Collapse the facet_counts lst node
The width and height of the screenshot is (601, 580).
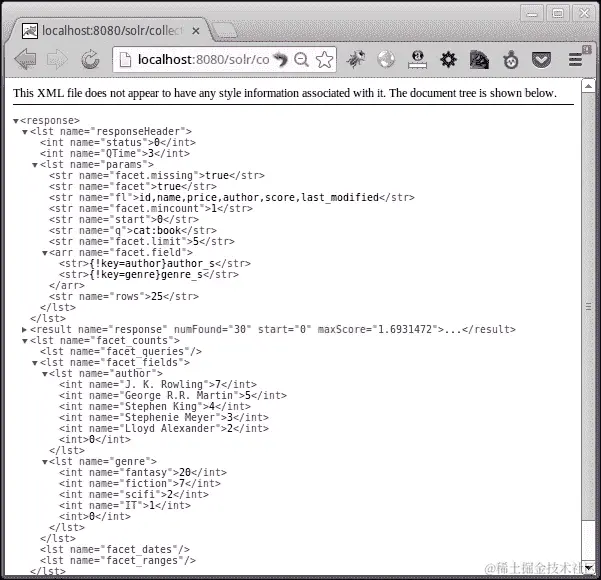pos(25,341)
